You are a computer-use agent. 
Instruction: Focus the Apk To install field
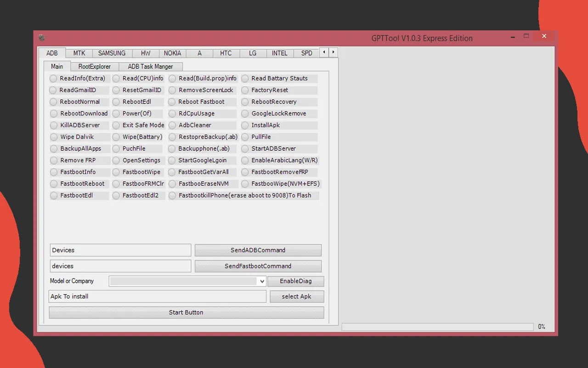157,297
